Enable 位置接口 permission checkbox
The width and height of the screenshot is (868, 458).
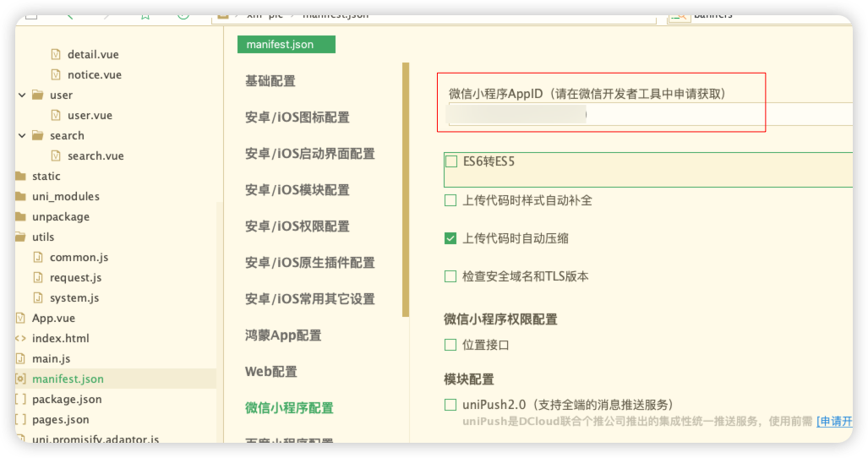click(x=450, y=345)
